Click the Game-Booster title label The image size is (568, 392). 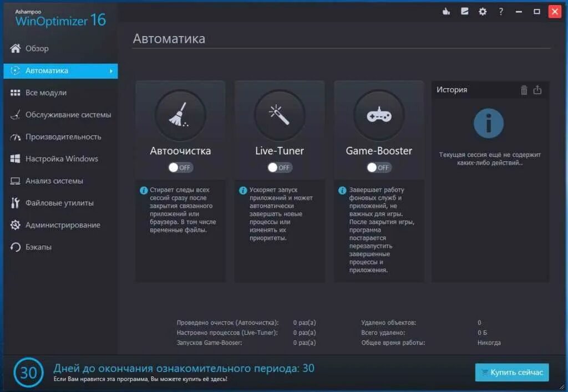[379, 151]
